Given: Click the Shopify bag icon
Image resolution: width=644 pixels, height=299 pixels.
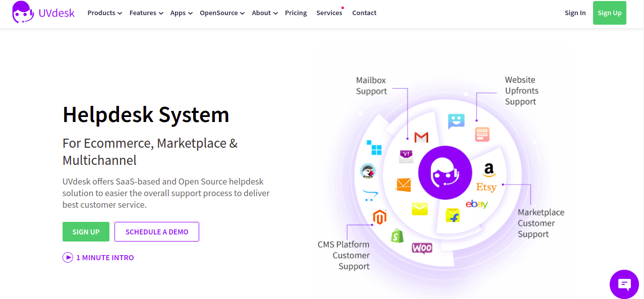Looking at the screenshot, I should (397, 235).
